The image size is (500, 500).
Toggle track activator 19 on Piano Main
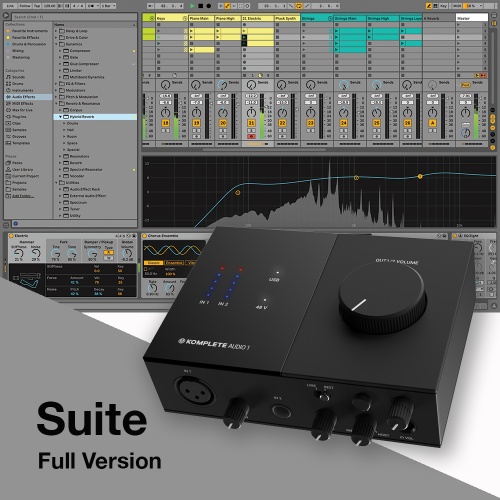(x=196, y=123)
